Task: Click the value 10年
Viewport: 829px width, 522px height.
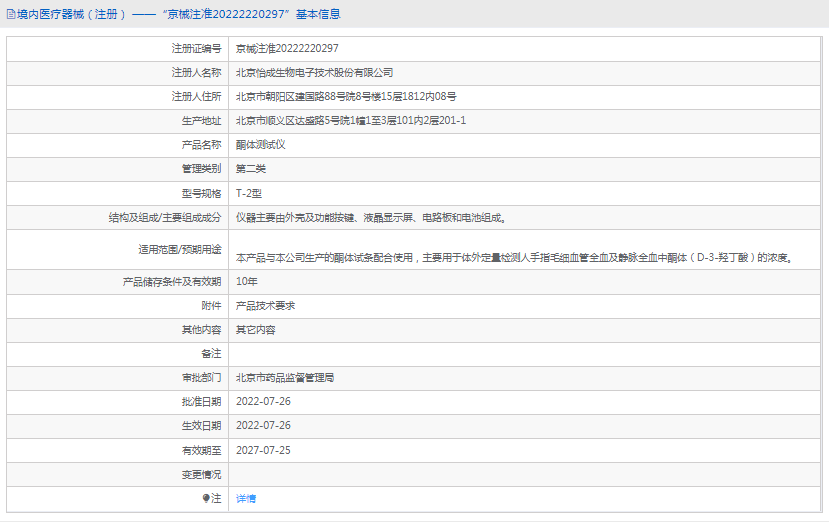Action: [x=246, y=282]
